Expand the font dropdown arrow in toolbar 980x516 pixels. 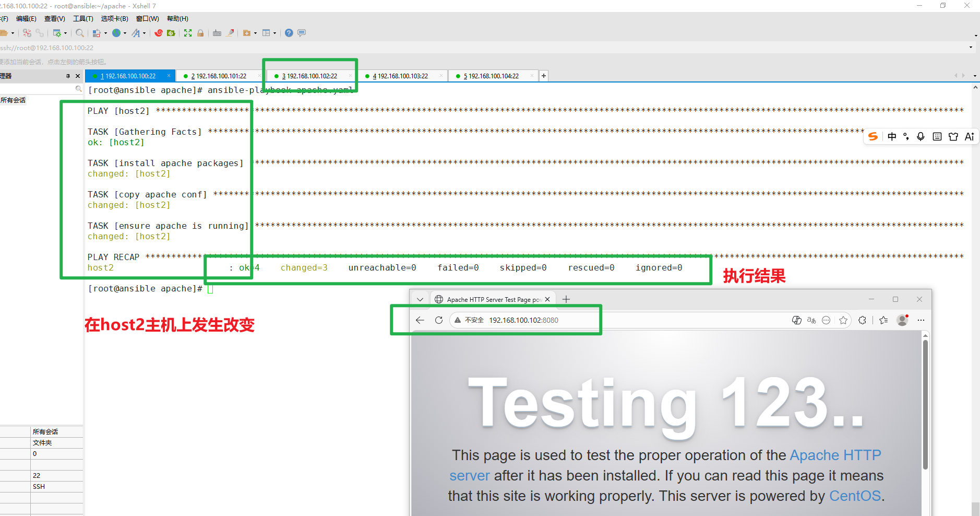click(145, 33)
